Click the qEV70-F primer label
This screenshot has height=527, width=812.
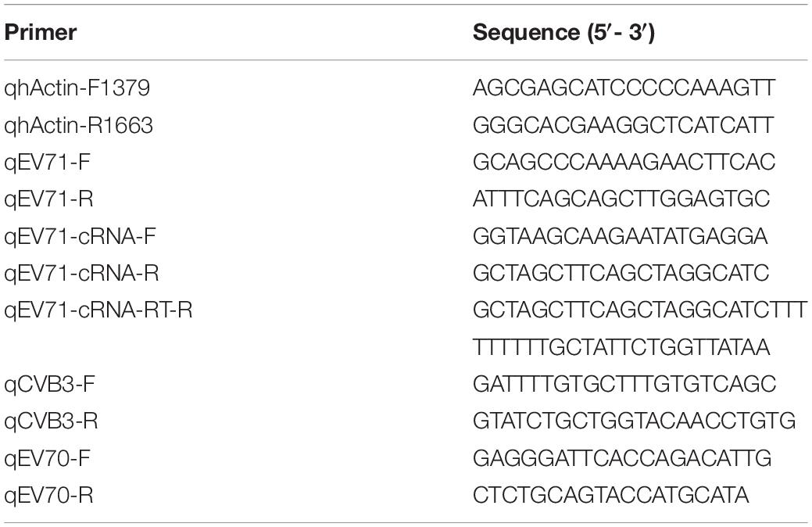coord(47,459)
